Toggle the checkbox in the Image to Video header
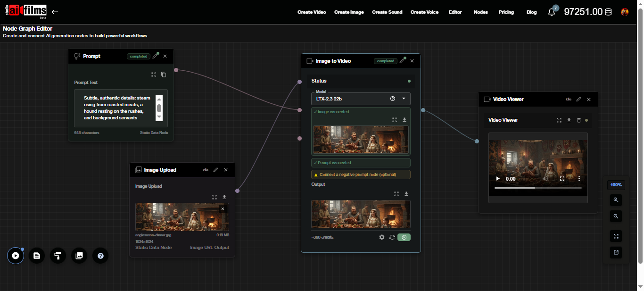 [309, 61]
